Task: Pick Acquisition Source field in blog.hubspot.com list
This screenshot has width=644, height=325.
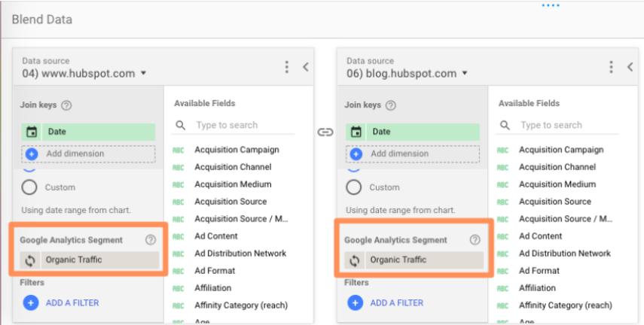Action: (x=554, y=202)
